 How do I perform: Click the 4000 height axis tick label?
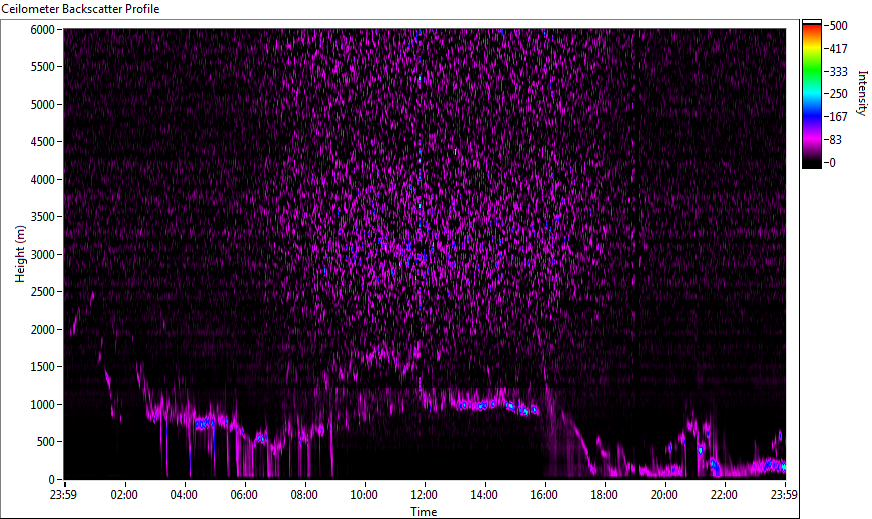(42, 180)
